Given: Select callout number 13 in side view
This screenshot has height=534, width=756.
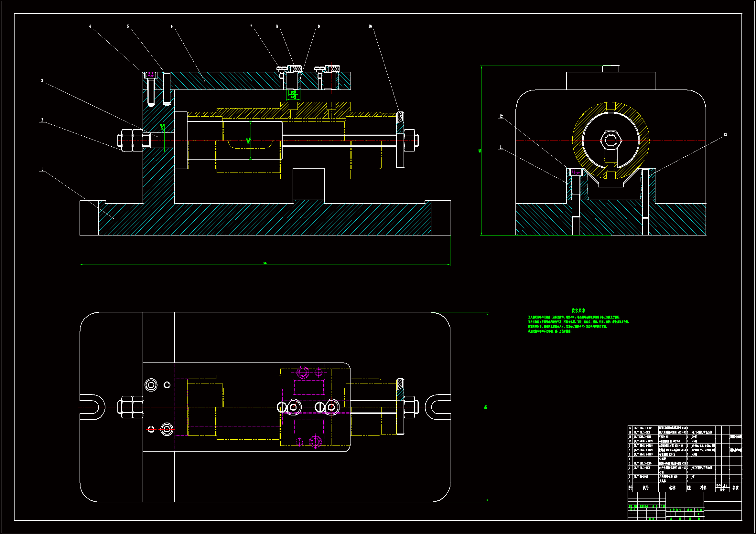Looking at the screenshot, I should [725, 135].
